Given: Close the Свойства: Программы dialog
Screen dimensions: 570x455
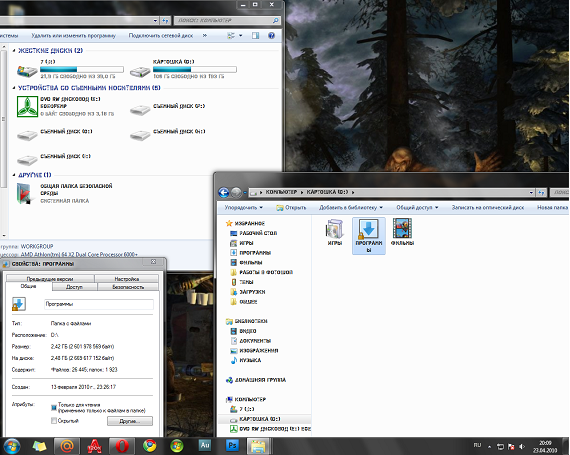Looking at the screenshot, I should point(153,262).
